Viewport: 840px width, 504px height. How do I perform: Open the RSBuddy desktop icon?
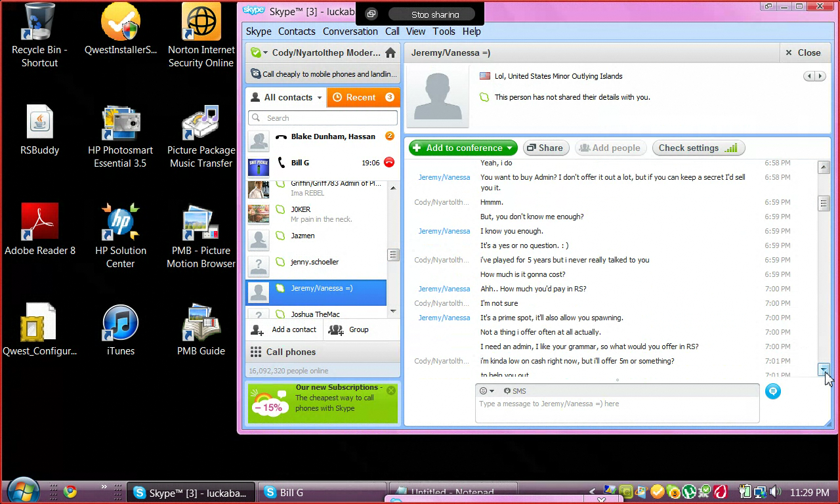click(x=39, y=131)
